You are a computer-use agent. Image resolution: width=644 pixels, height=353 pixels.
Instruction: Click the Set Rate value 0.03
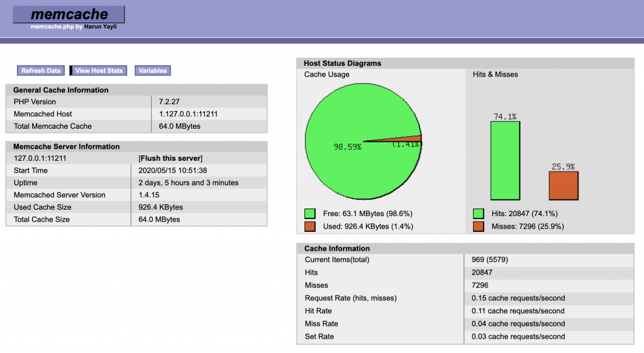[518, 337]
